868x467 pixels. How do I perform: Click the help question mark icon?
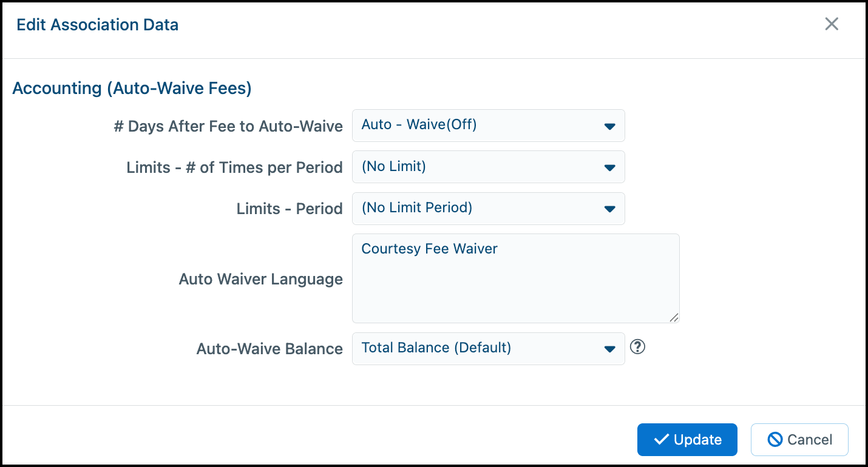[637, 347]
